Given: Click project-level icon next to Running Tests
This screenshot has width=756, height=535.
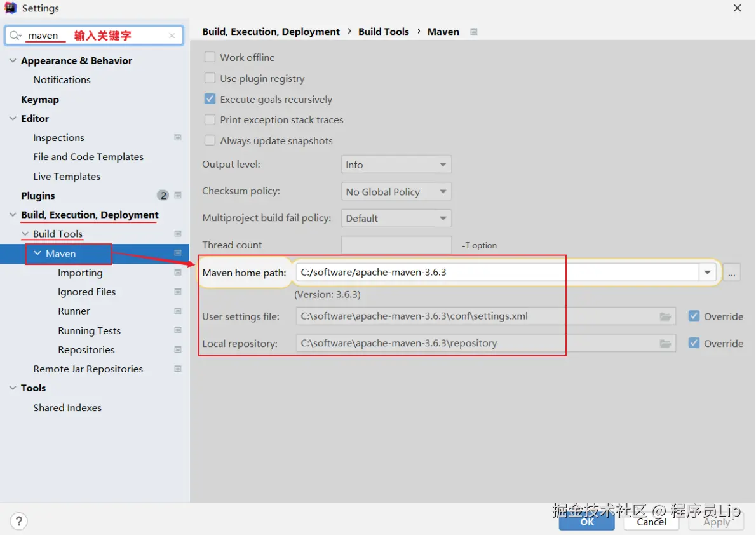Looking at the screenshot, I should point(177,330).
